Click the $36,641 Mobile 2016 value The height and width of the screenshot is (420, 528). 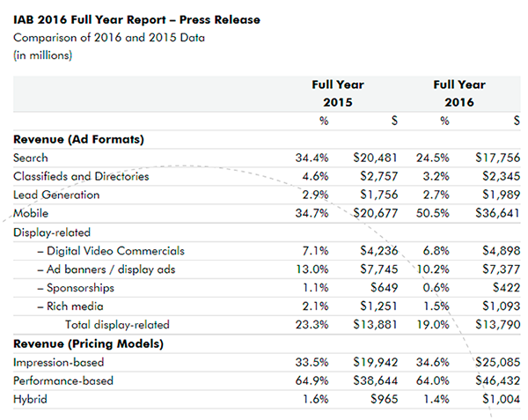pyautogui.click(x=497, y=213)
